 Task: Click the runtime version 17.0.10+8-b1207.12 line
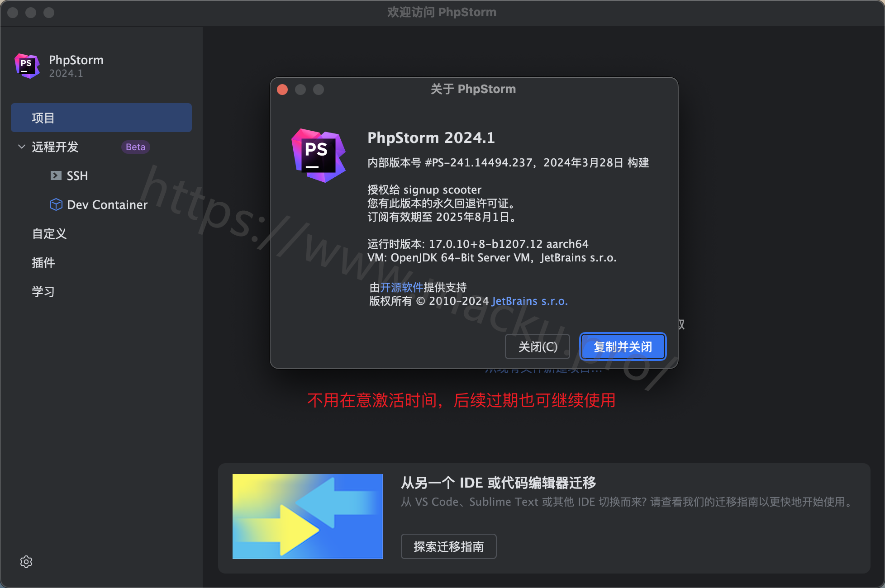pyautogui.click(x=478, y=244)
